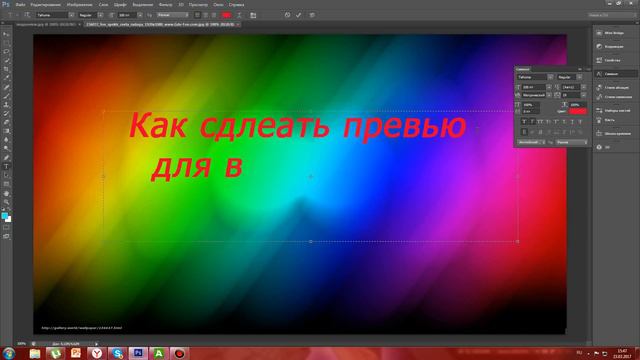The height and width of the screenshot is (360, 640).
Task: Expand Regular font style dropdown in options bar
Action: [x=100, y=15]
